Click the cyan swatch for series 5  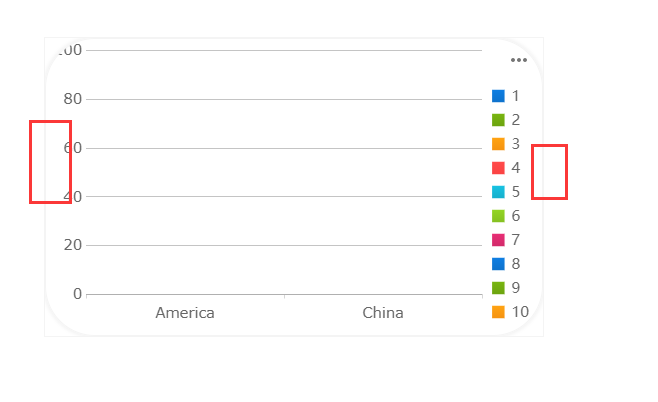click(x=498, y=192)
